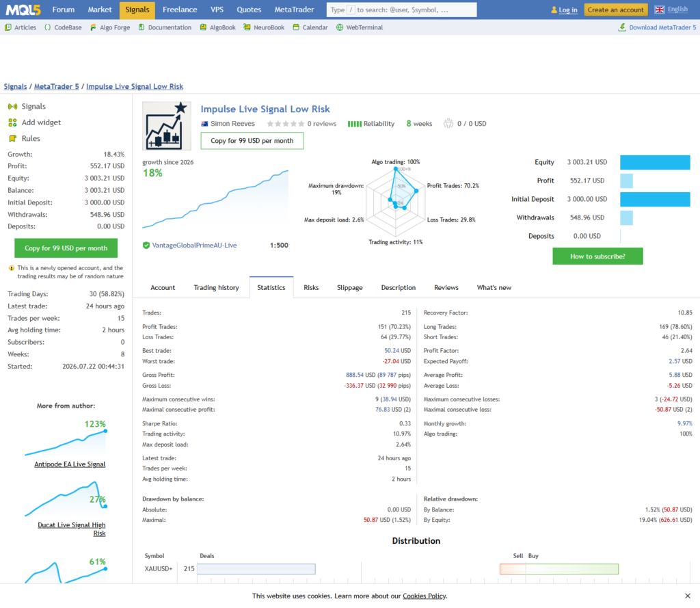This screenshot has height=608, width=700.
Task: Click the Rules flag icon
Action: coord(12,138)
